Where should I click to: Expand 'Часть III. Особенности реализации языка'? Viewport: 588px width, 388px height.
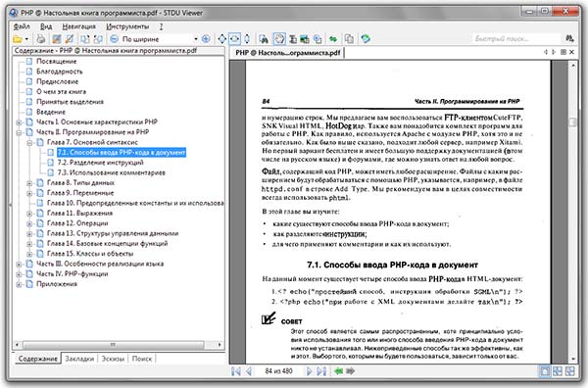click(x=19, y=264)
